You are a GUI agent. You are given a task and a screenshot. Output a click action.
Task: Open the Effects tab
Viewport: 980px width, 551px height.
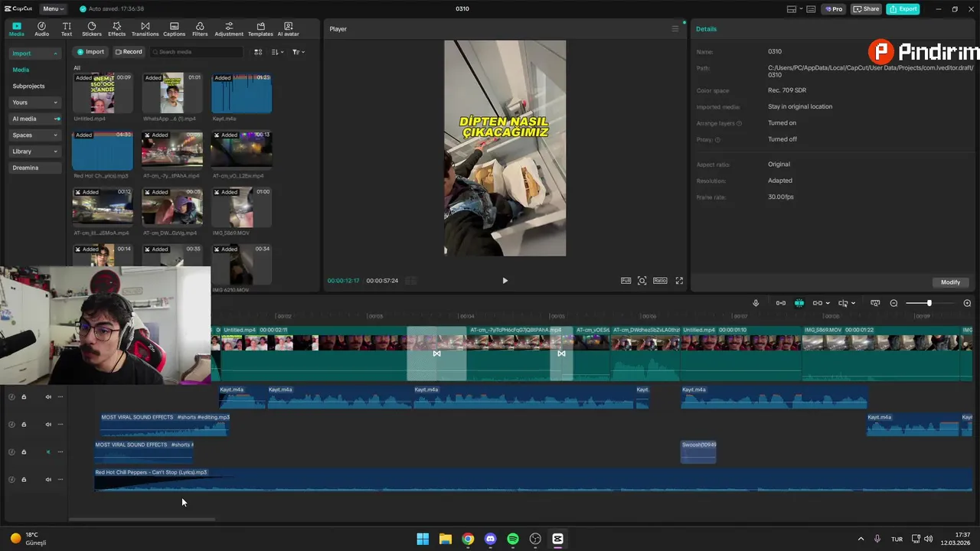pyautogui.click(x=116, y=29)
